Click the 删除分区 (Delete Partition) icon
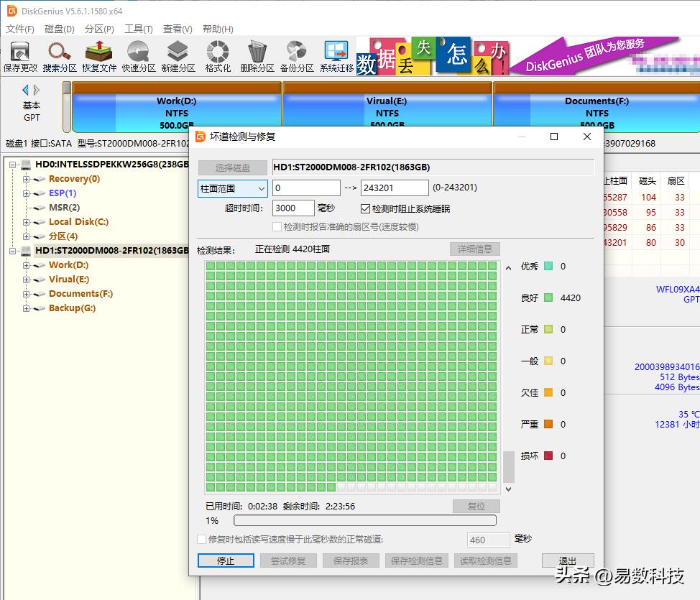This screenshot has width=700, height=600. (x=257, y=56)
